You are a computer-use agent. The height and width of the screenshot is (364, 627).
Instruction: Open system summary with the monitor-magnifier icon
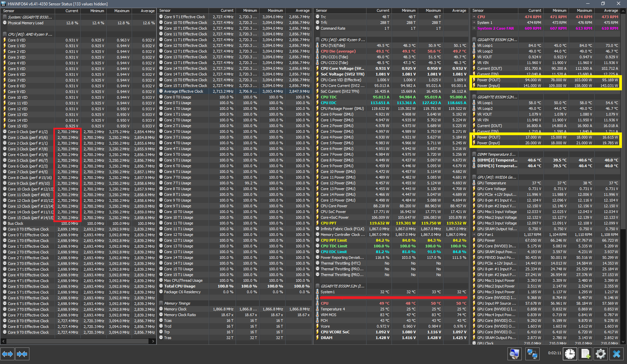514,354
